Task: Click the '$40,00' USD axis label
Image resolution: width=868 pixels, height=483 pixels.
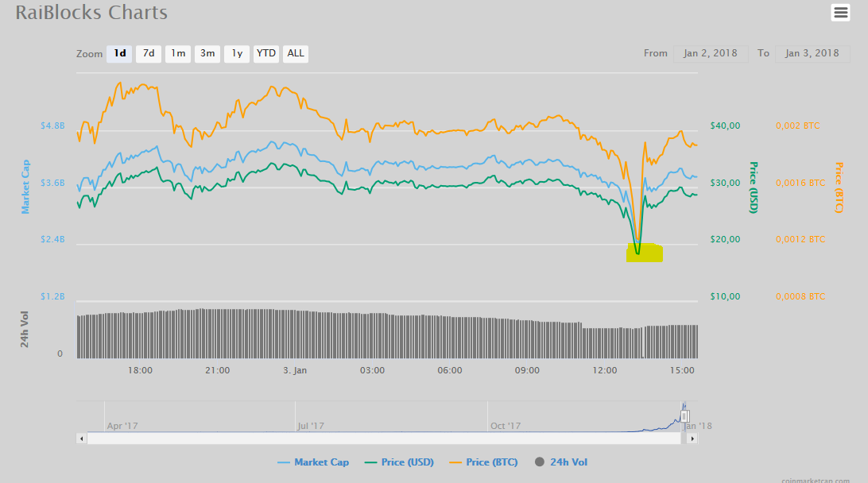Action: [725, 126]
